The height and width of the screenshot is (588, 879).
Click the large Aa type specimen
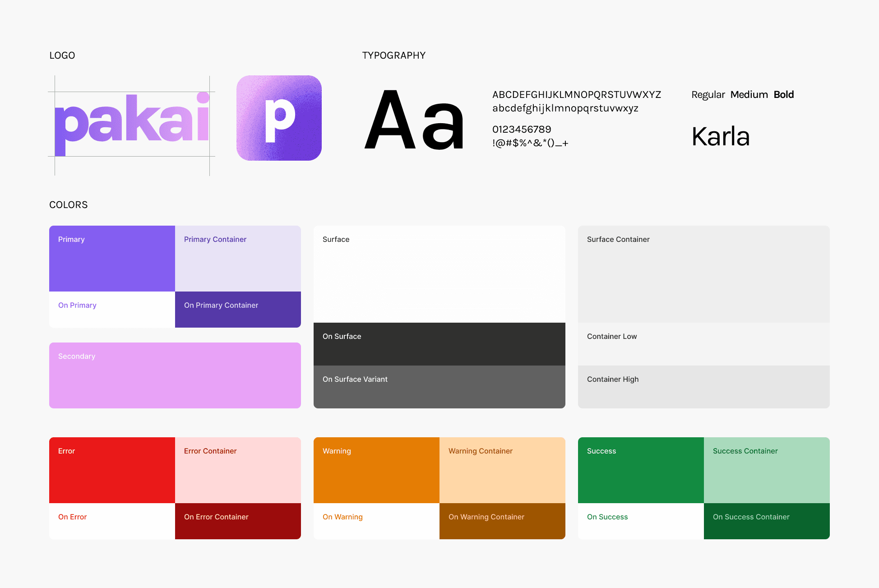coord(414,120)
